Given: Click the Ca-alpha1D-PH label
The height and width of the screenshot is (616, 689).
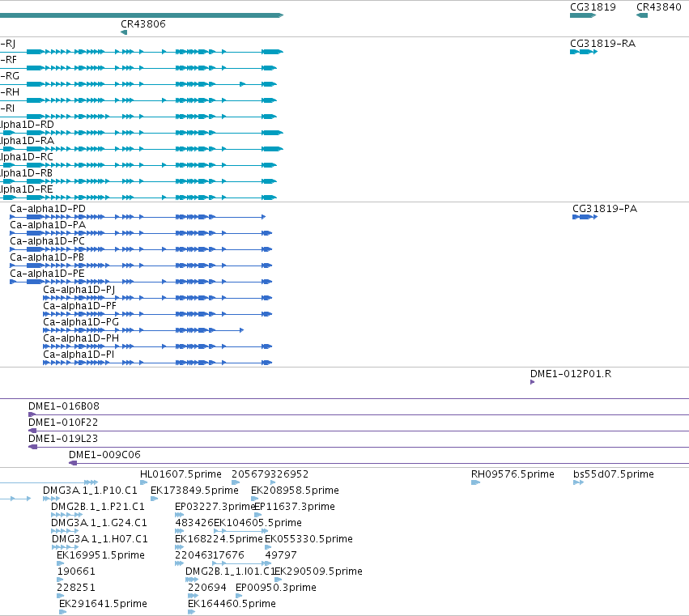Looking at the screenshot, I should tap(81, 338).
